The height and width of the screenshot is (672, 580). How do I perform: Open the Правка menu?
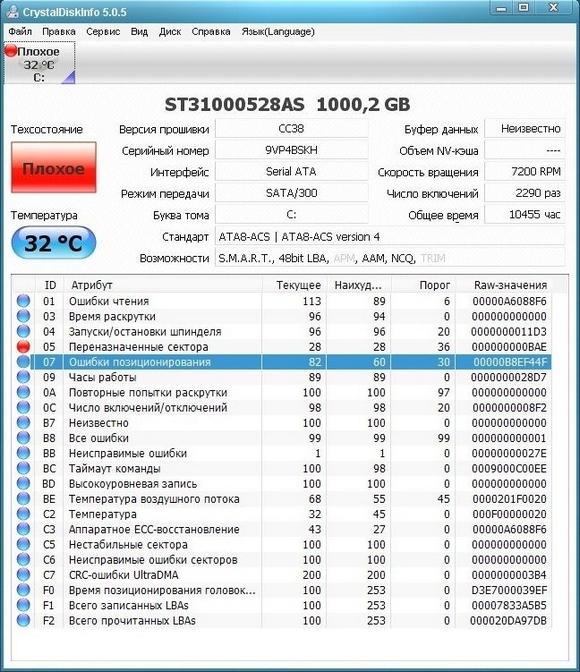[59, 32]
